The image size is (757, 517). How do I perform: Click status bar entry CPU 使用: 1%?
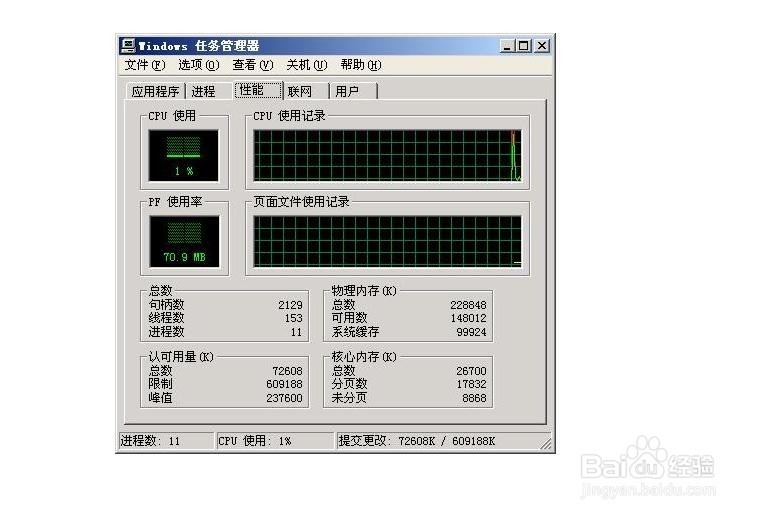275,441
